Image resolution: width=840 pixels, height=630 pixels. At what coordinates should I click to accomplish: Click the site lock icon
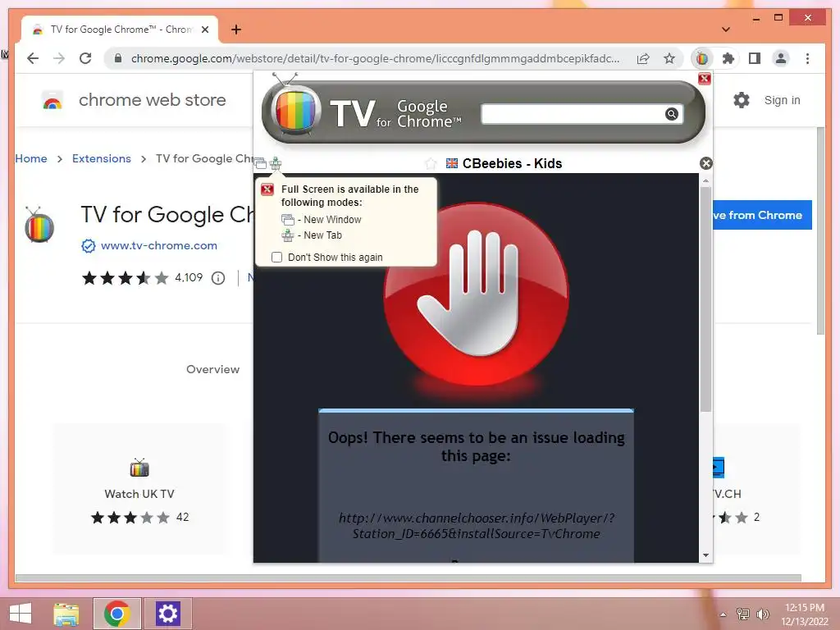point(118,58)
